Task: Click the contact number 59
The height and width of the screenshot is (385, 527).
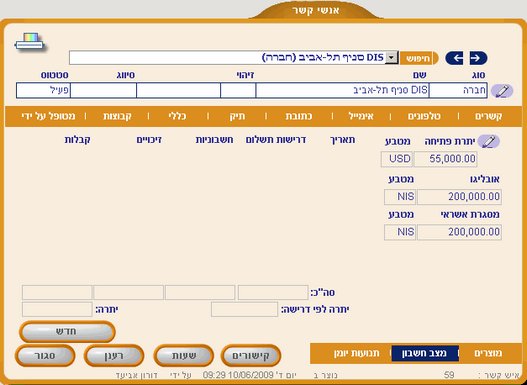Action: click(449, 375)
